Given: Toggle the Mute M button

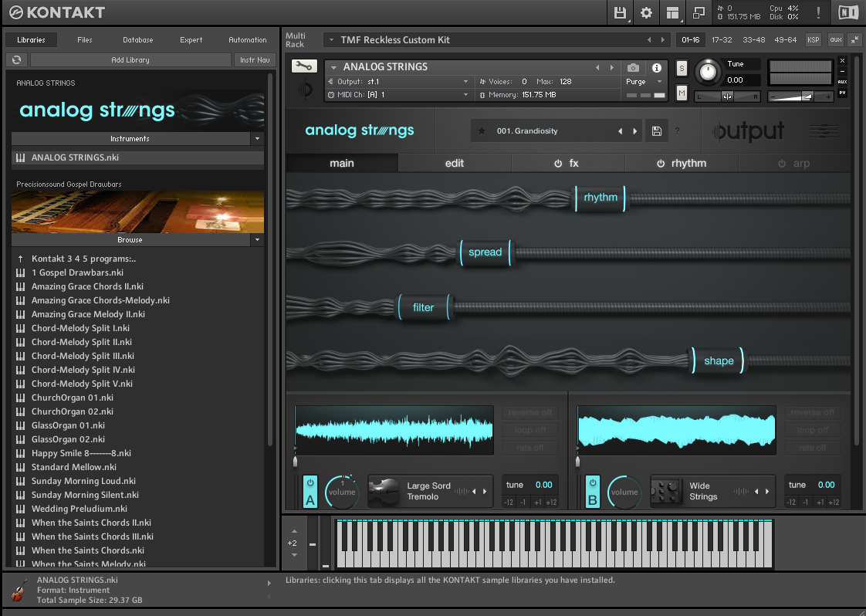Looking at the screenshot, I should coord(682,93).
